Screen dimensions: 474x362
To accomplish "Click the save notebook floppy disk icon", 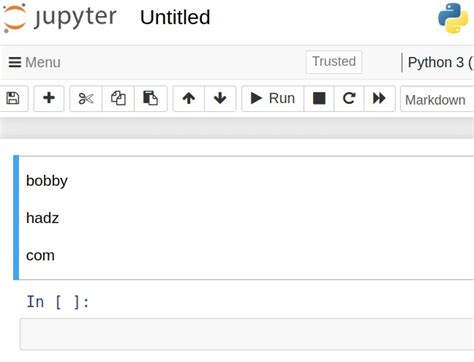I will pos(13,99).
